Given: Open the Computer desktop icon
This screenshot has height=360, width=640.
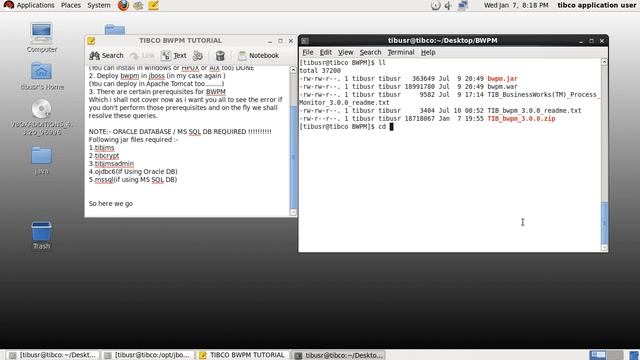Looking at the screenshot, I should click(x=42, y=37).
